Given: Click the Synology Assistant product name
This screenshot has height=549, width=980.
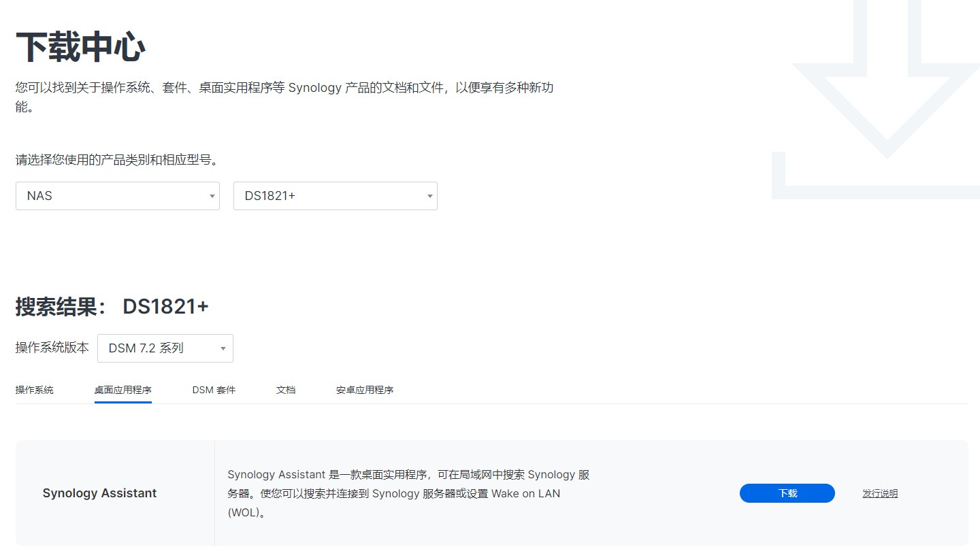Looking at the screenshot, I should (99, 493).
